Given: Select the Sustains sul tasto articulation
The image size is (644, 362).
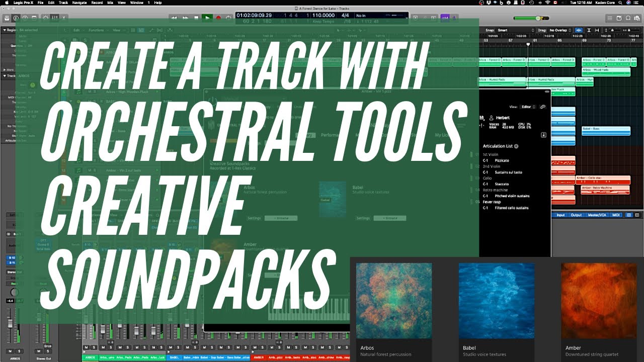Looking at the screenshot, I should (x=508, y=172).
